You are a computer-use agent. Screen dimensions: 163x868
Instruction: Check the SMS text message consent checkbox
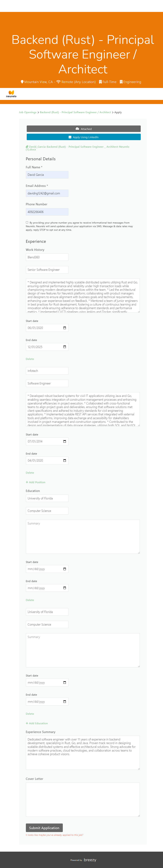click(27, 222)
